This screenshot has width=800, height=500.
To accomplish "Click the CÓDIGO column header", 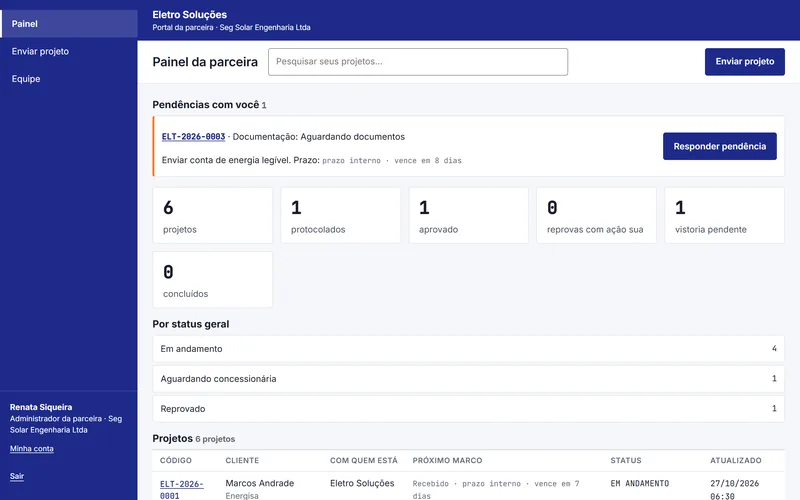I will click(176, 460).
